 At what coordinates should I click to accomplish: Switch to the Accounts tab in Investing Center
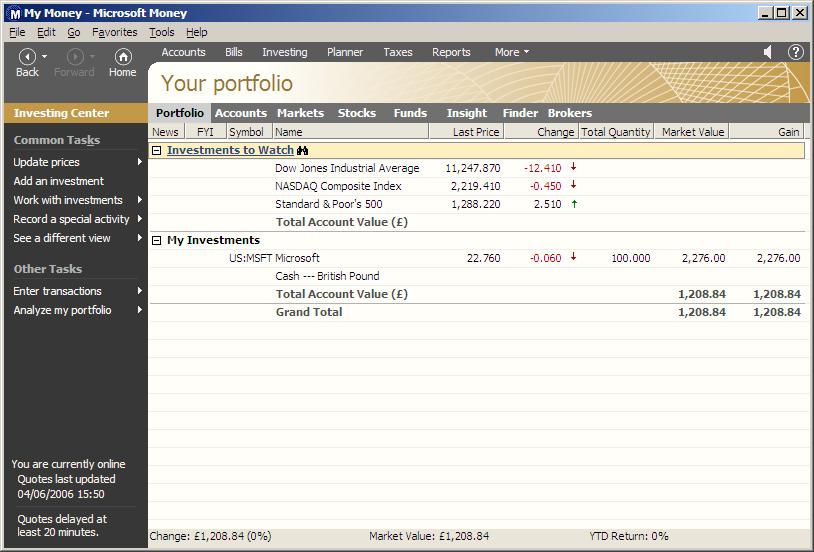(241, 113)
